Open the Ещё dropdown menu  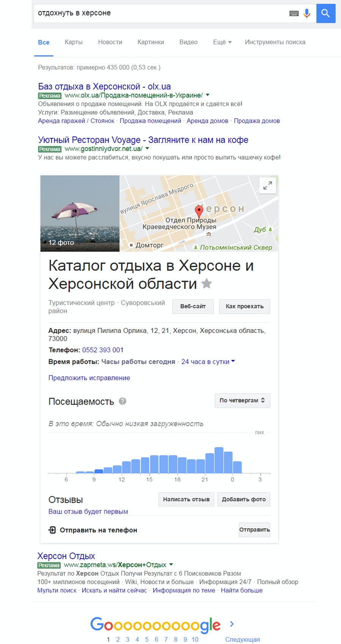pyautogui.click(x=222, y=42)
